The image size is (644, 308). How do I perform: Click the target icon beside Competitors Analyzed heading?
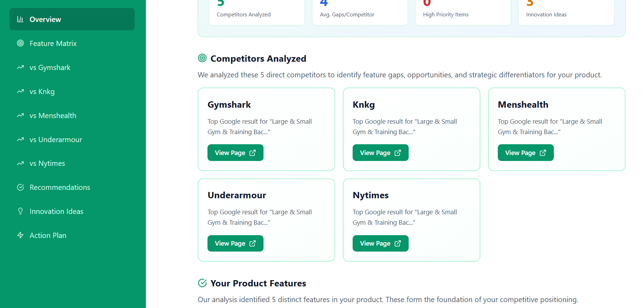(x=202, y=58)
